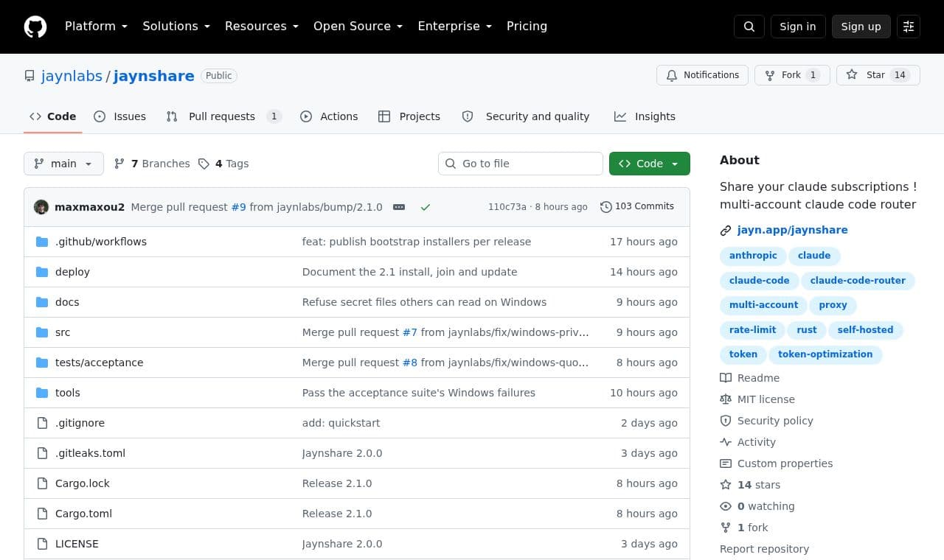Image resolution: width=944 pixels, height=560 pixels.
Task: Expand the Open Source menu
Action: pos(358,27)
